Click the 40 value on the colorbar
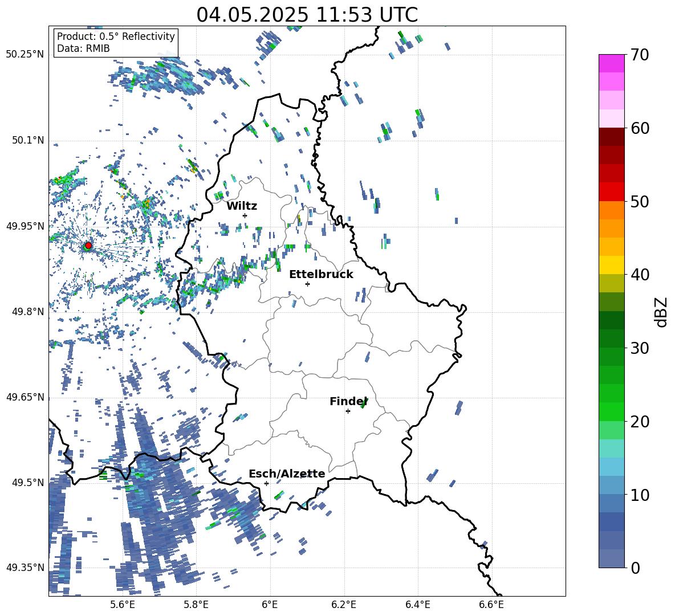 pyautogui.click(x=639, y=275)
